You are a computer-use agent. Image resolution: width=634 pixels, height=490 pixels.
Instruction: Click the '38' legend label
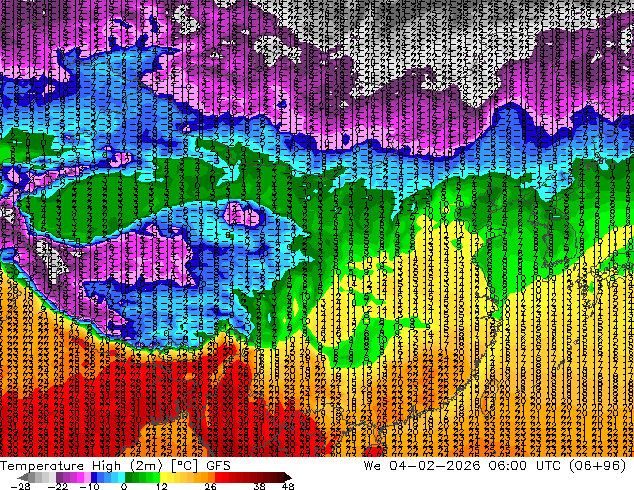[260, 486]
